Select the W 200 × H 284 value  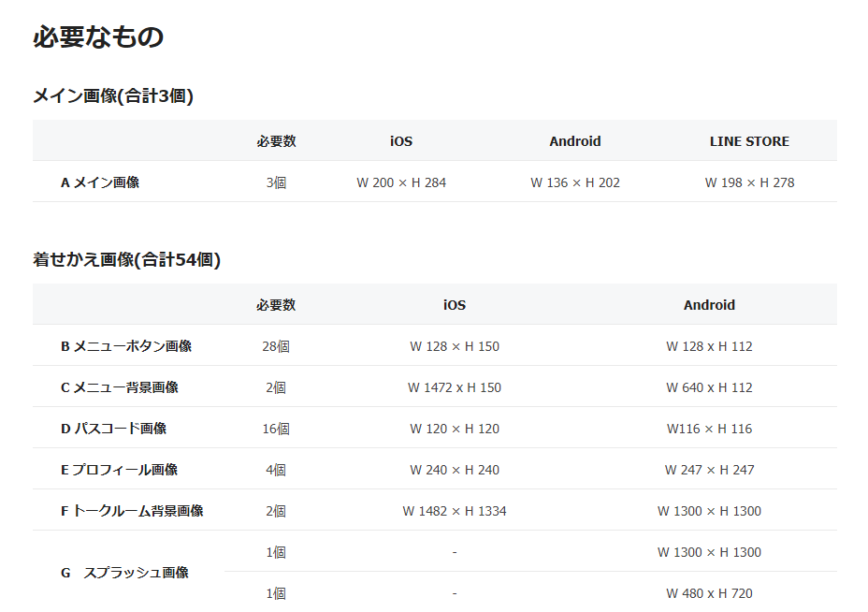click(401, 182)
